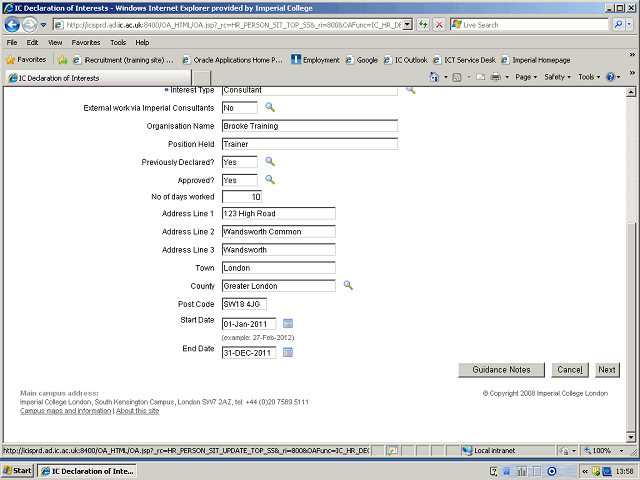The width and height of the screenshot is (640, 480).
Task: Click the lookup magnifier next to Approved
Action: tap(269, 180)
